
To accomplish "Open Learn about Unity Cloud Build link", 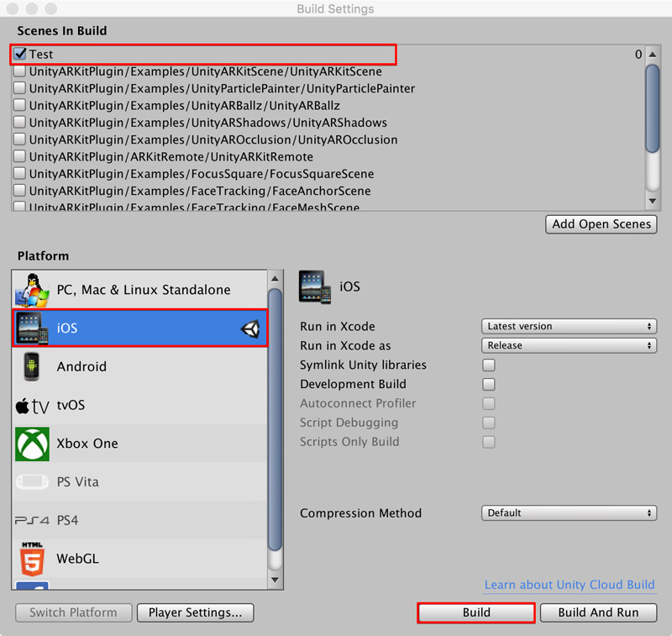I will 570,585.
